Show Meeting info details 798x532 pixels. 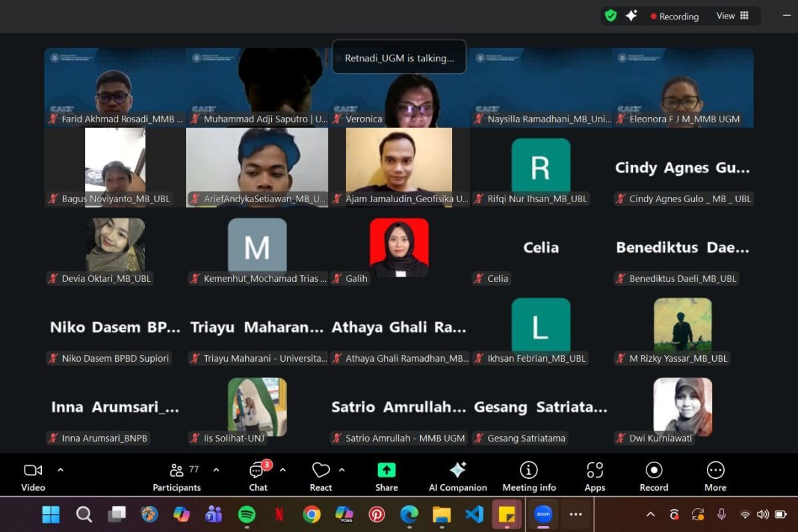tap(529, 477)
